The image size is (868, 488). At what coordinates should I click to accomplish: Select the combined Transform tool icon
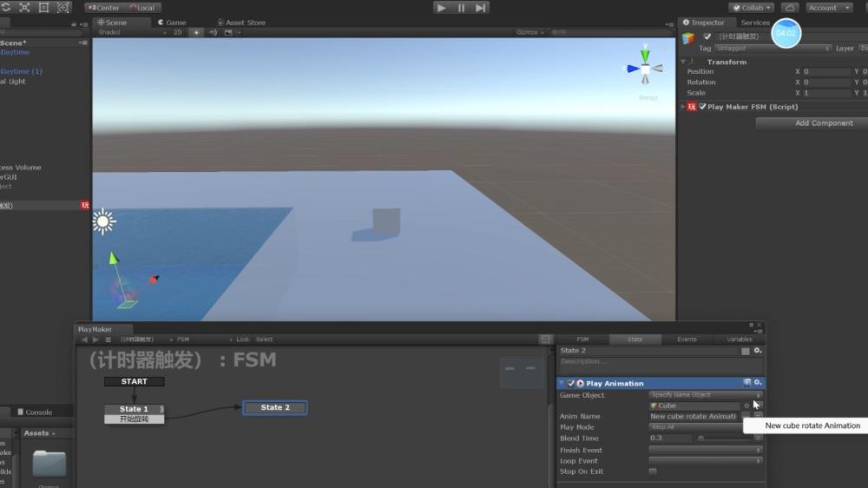(63, 7)
